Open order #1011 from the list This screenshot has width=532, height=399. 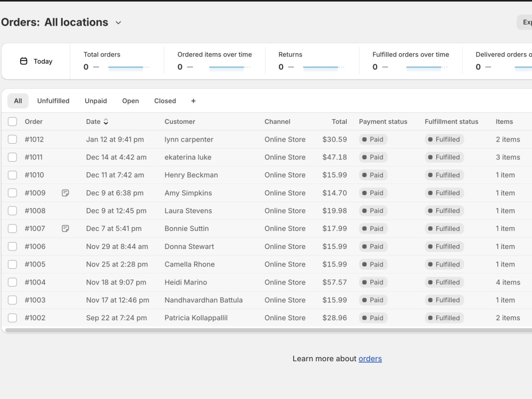34,157
